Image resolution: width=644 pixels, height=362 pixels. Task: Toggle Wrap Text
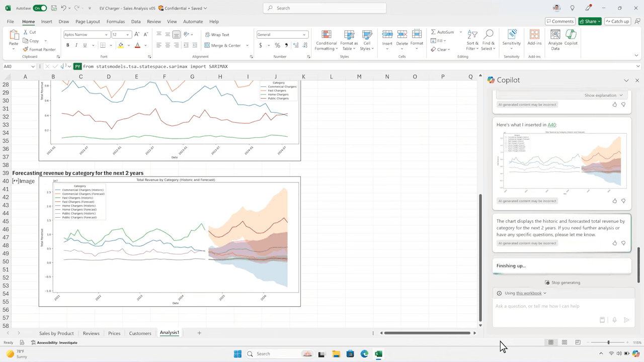click(217, 35)
